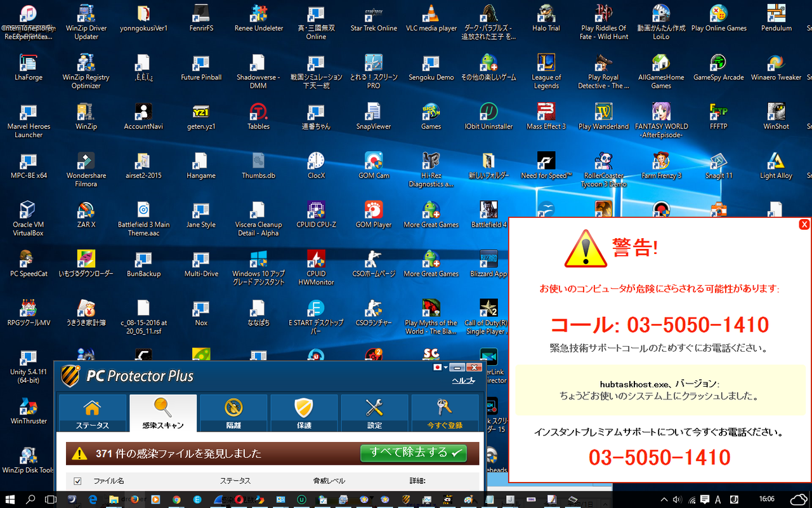Click the ファイル名 column header
The width and height of the screenshot is (812, 508).
108,481
